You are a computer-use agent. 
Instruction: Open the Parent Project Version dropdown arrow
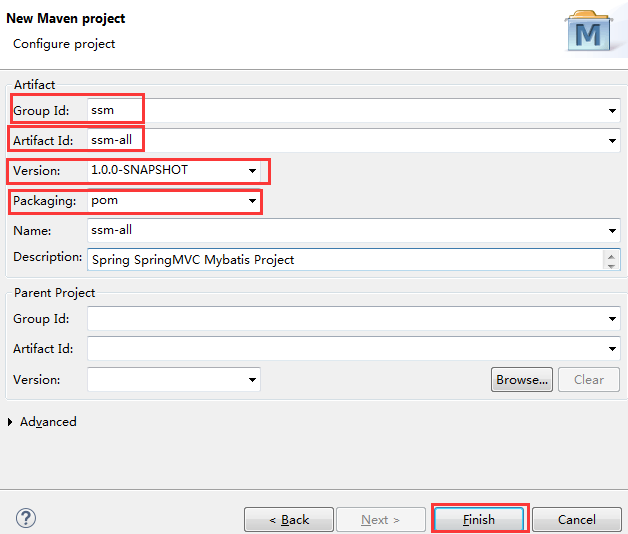point(252,379)
